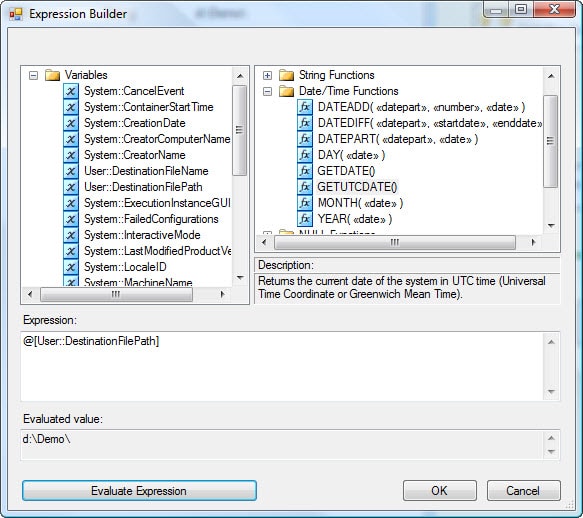
Task: Collapse the Variables tree node
Action: (x=33, y=75)
